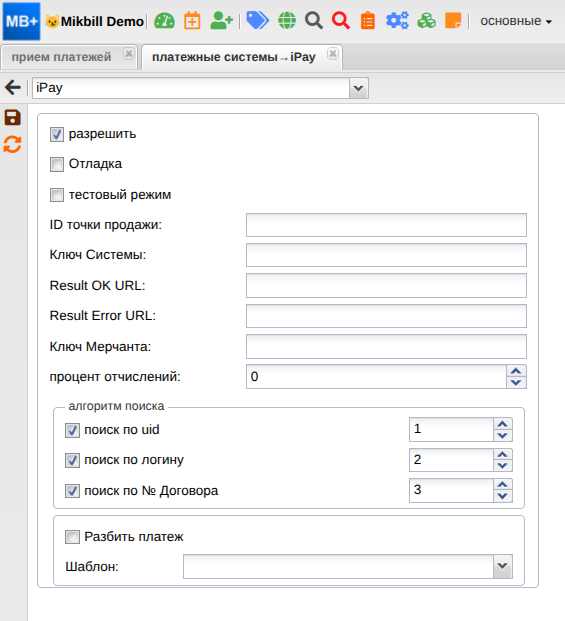
Task: Toggle the поиск по uid checkbox
Action: tap(72, 430)
